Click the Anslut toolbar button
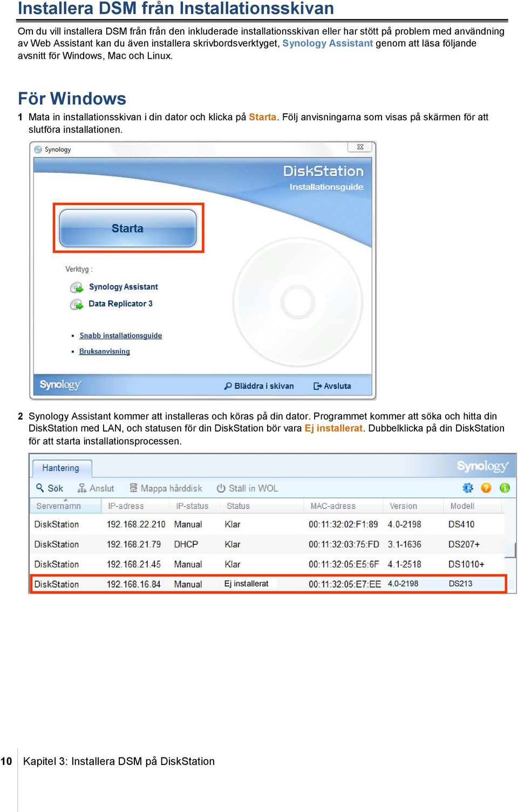 (96, 488)
